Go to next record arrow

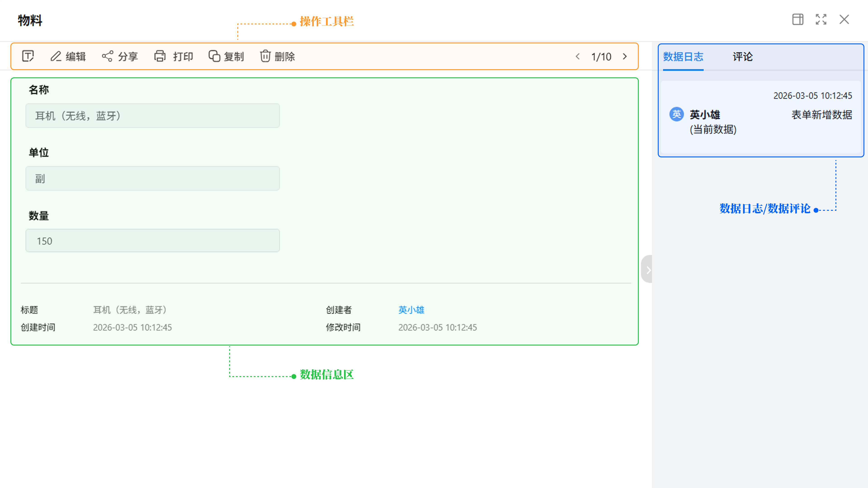[625, 57]
